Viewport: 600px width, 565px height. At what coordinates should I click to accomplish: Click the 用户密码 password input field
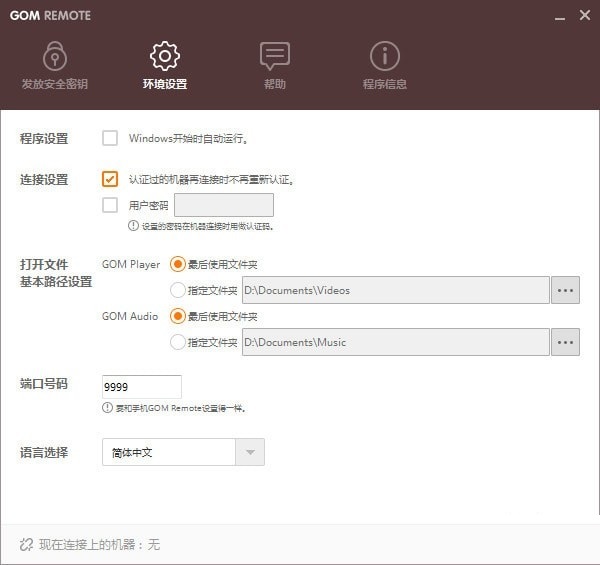224,205
